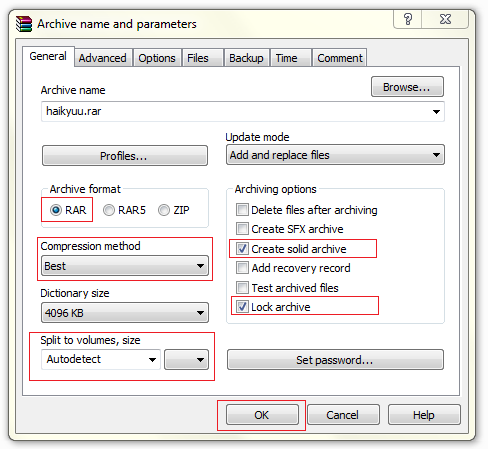
Task: Click the question mark help icon
Action: click(408, 19)
